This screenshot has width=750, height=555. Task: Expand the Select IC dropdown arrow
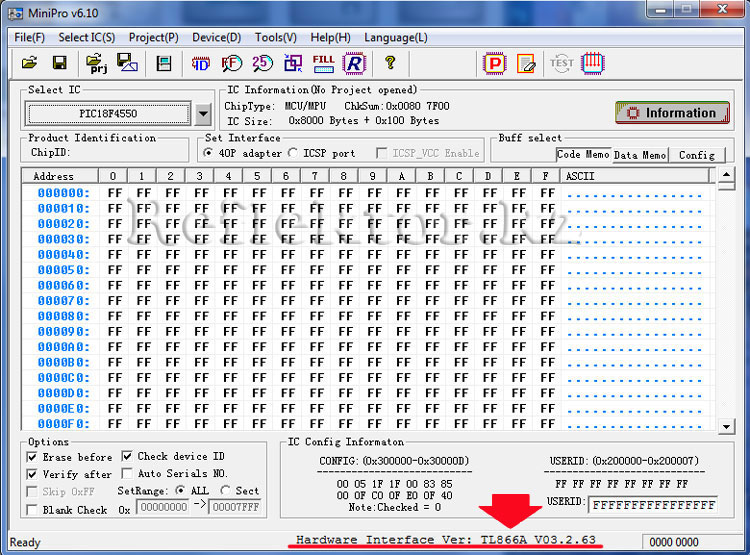(203, 114)
